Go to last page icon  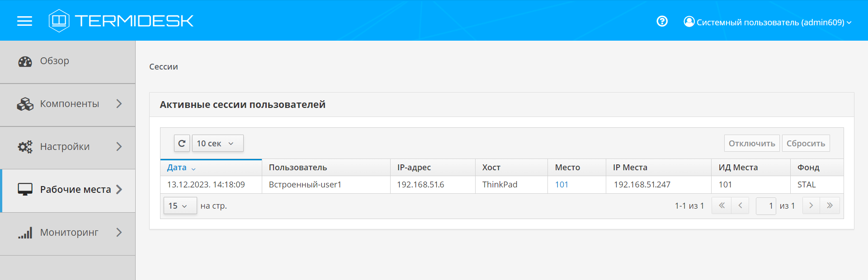click(x=830, y=205)
